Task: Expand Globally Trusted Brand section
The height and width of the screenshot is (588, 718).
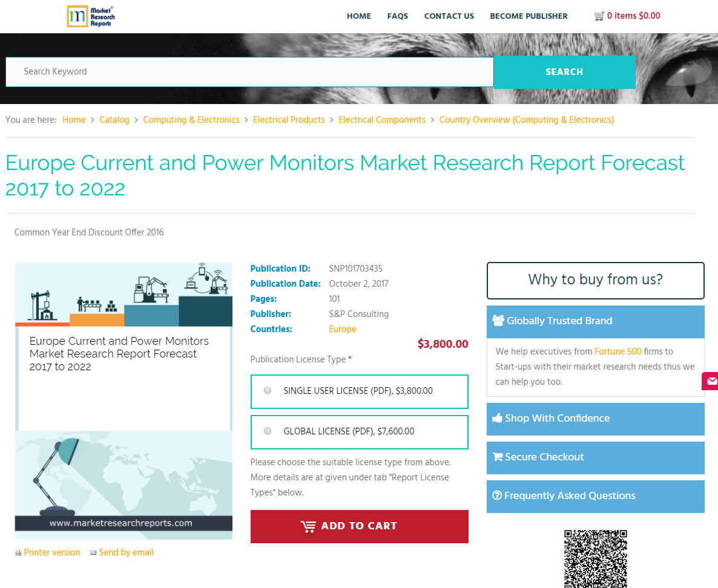Action: [595, 321]
